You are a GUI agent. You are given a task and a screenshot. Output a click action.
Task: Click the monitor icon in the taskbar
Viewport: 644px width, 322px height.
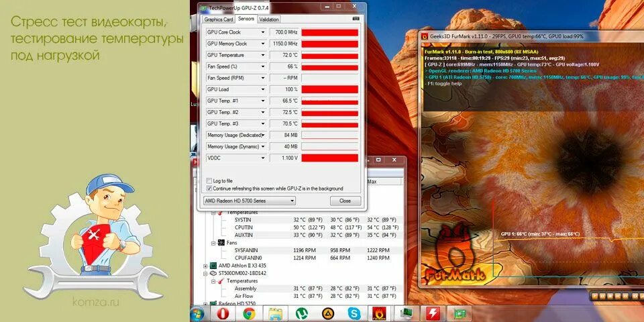406,314
